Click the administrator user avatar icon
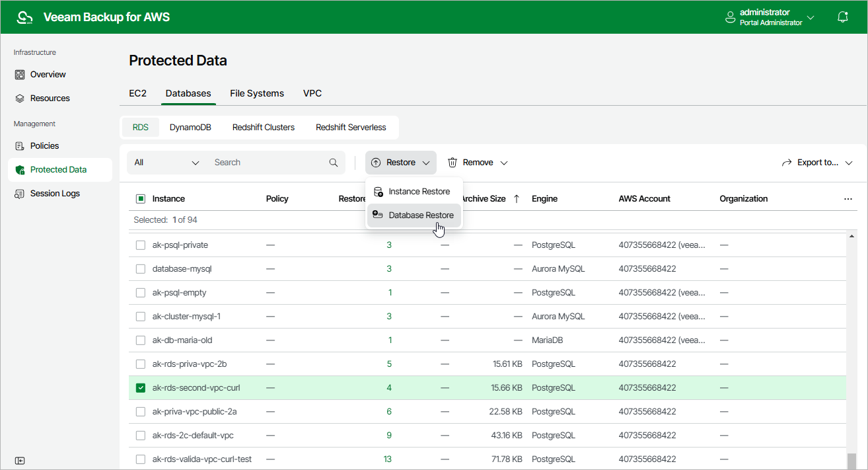 tap(731, 17)
